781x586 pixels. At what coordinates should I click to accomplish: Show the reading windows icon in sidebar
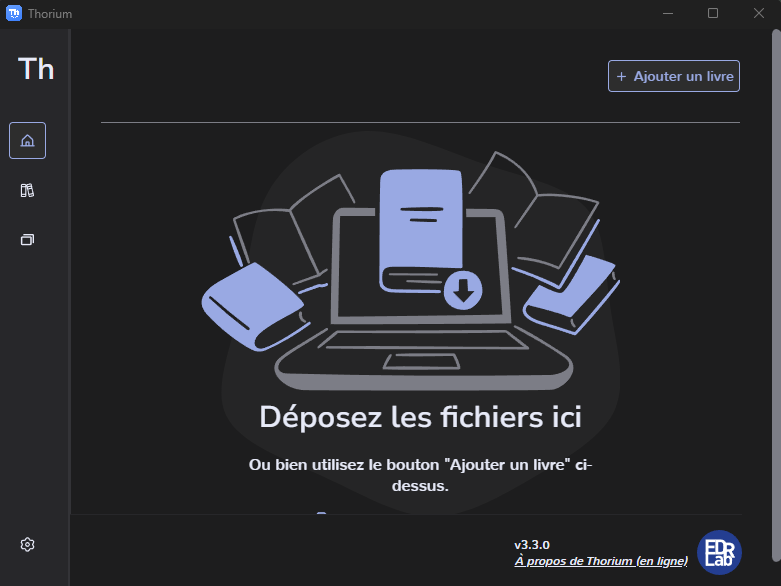point(27,240)
